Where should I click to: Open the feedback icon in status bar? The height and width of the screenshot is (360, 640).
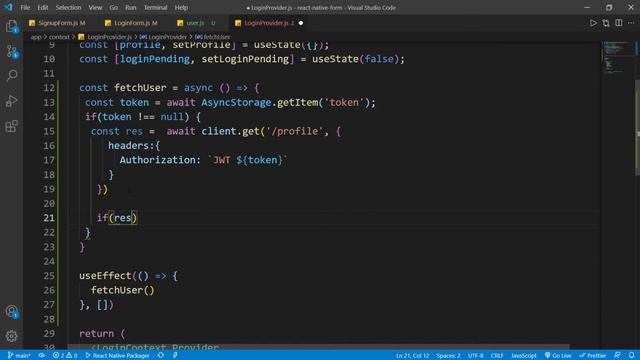(617, 356)
